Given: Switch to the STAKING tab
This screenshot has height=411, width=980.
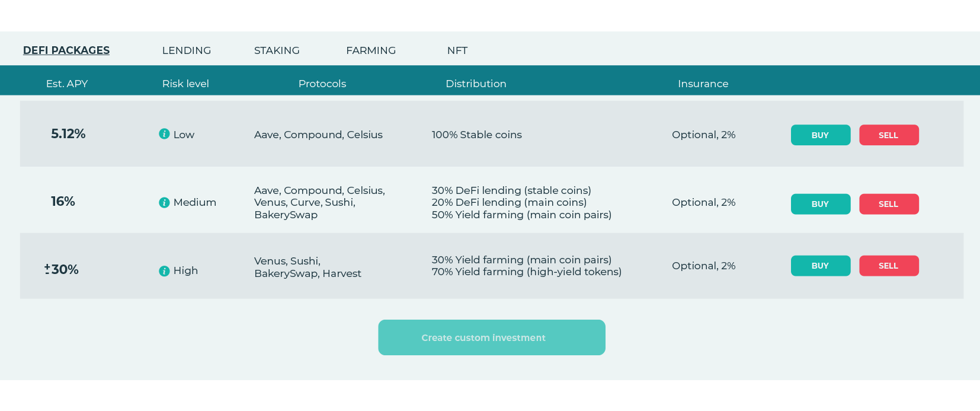Looking at the screenshot, I should [277, 50].
